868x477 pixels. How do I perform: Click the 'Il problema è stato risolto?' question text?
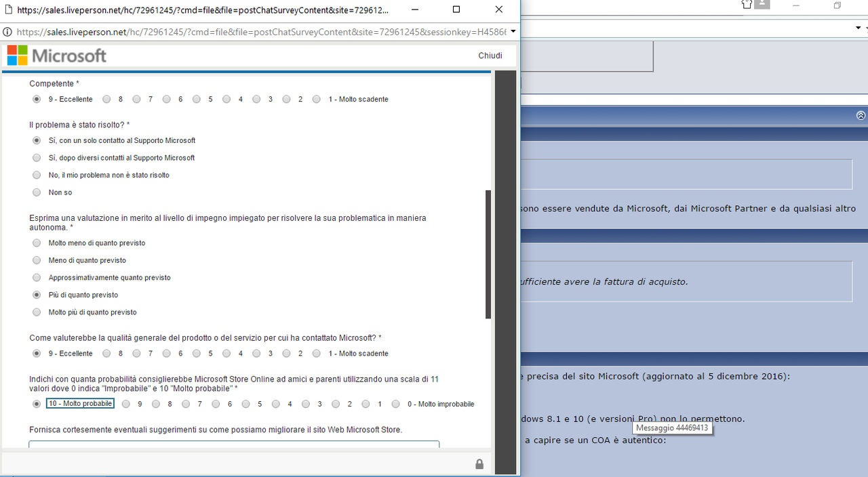(x=79, y=125)
